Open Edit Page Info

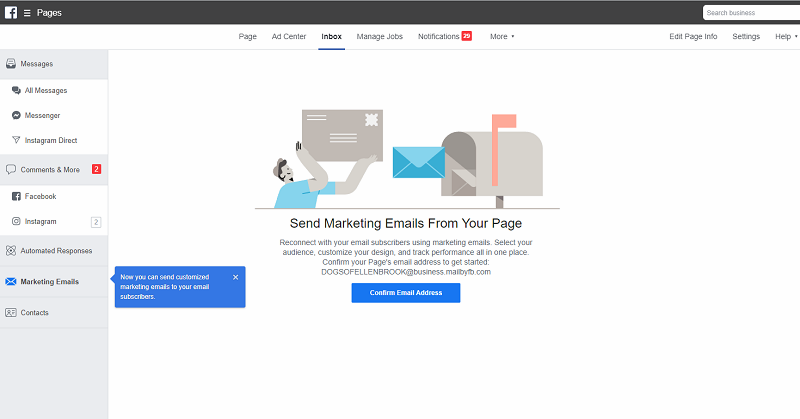(693, 37)
